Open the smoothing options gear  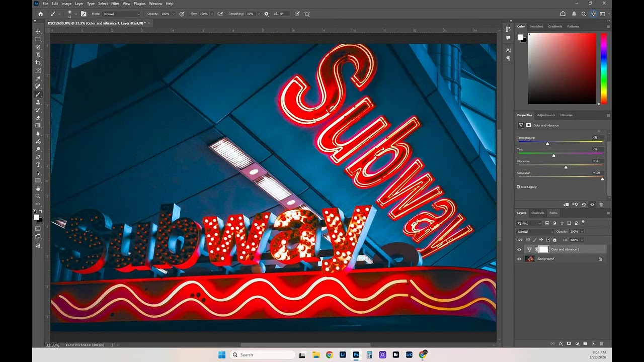tap(266, 14)
